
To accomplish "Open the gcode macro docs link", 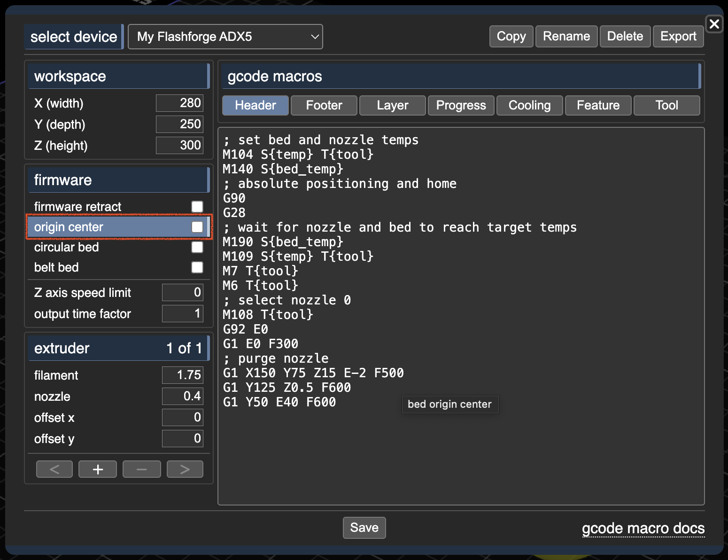I will pos(643,529).
